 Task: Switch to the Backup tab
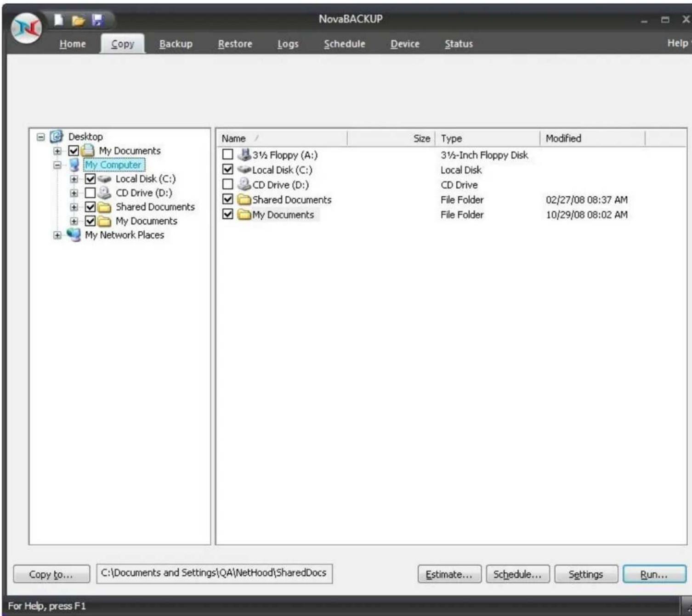point(176,44)
